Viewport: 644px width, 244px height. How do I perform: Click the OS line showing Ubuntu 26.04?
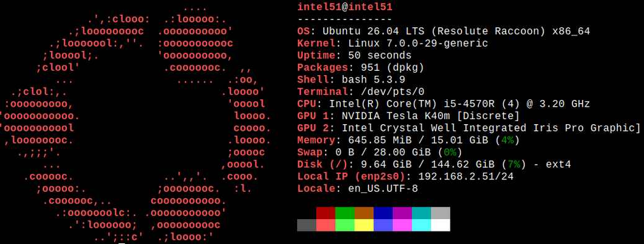tap(444, 31)
